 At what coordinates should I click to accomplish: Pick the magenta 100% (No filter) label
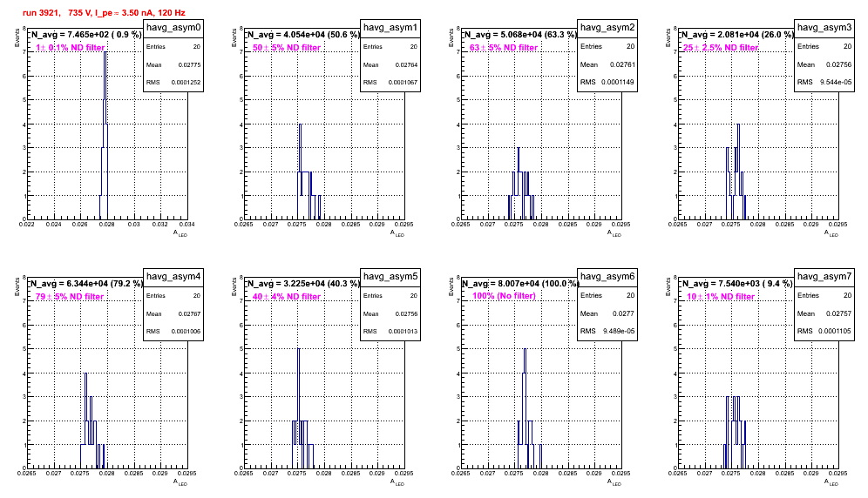[504, 296]
